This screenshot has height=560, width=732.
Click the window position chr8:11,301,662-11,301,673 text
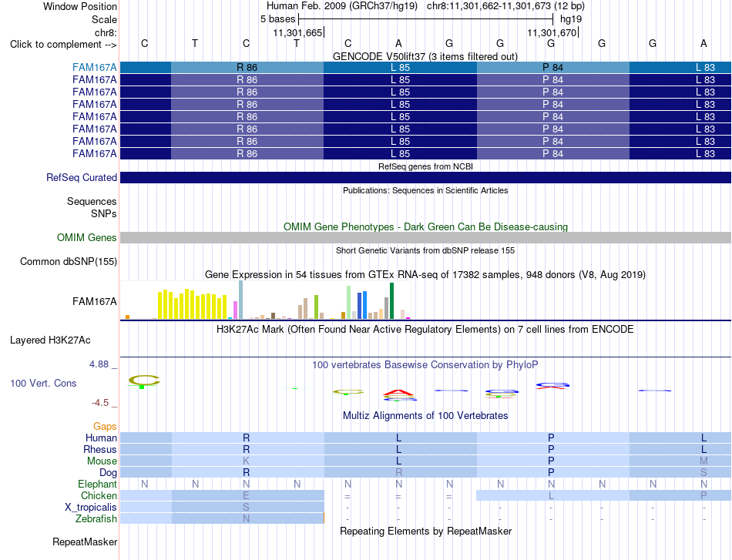[x=505, y=6]
